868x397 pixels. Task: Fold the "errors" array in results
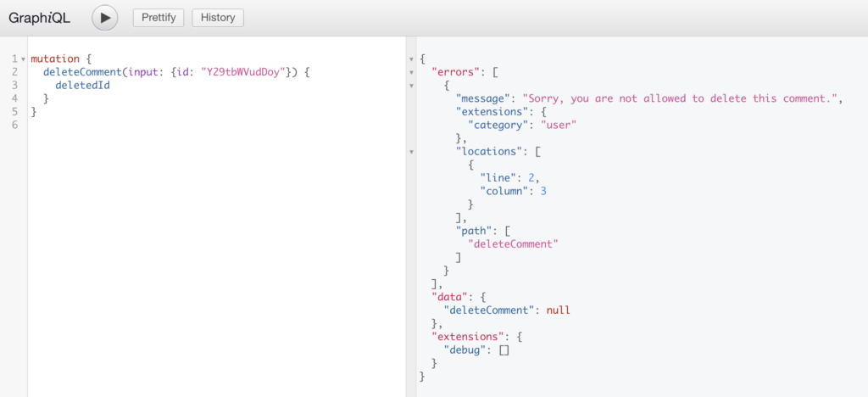point(412,72)
